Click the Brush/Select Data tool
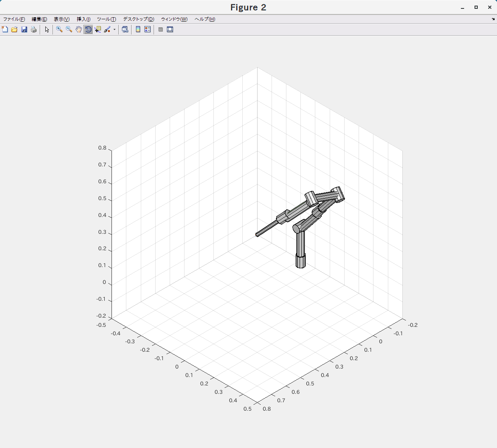Viewport: 497px width, 448px height. [x=107, y=29]
